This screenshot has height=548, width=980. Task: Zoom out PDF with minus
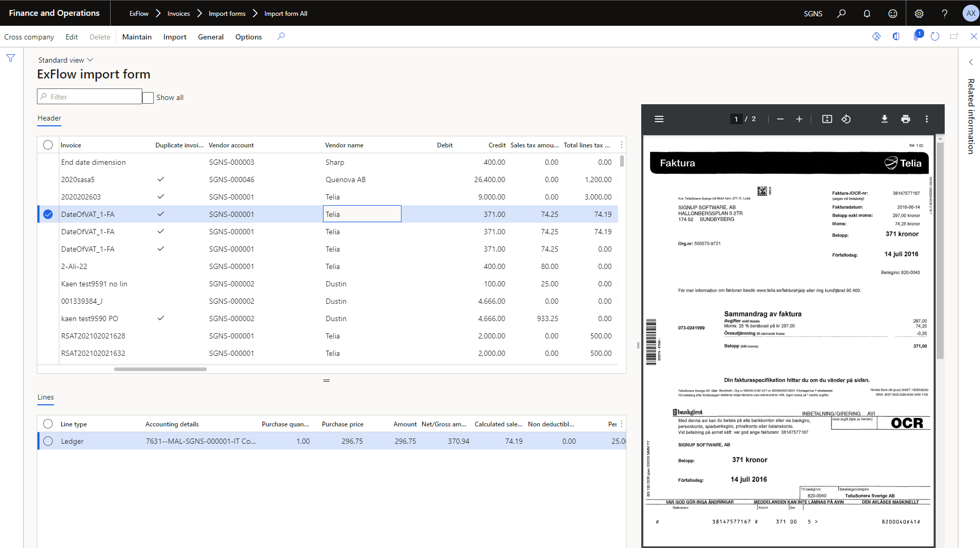(x=780, y=119)
